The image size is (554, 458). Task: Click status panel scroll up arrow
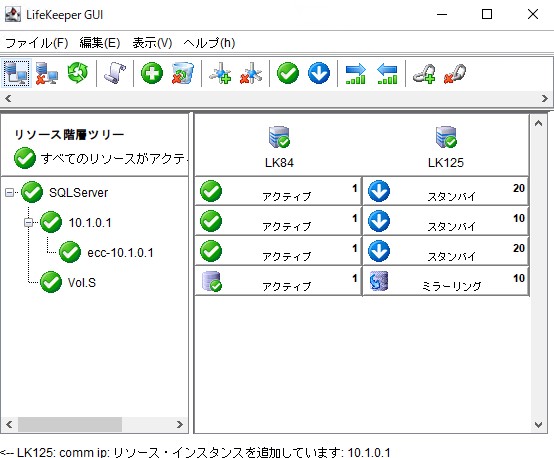(x=538, y=123)
